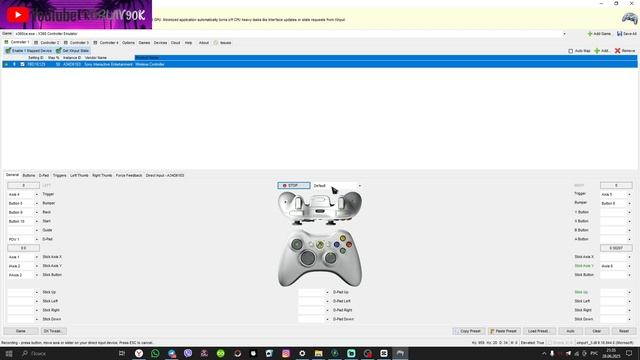This screenshot has height=360, width=640.
Task: Click the red X Remove icon
Action: coord(618,51)
